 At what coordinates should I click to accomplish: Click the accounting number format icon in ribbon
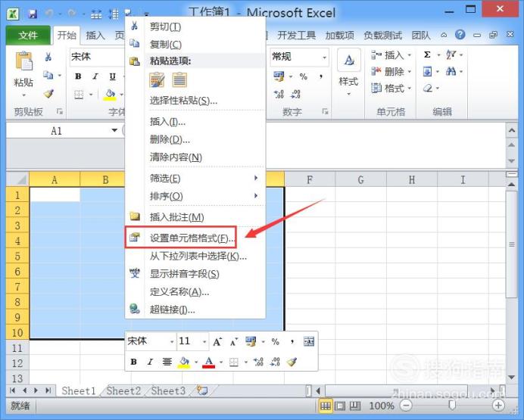(x=279, y=76)
